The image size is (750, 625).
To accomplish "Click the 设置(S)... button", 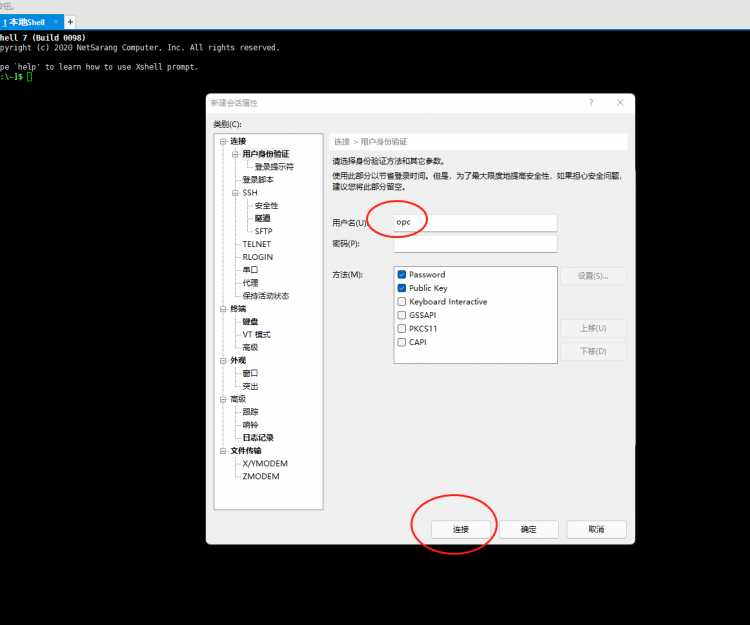I will pos(593,276).
